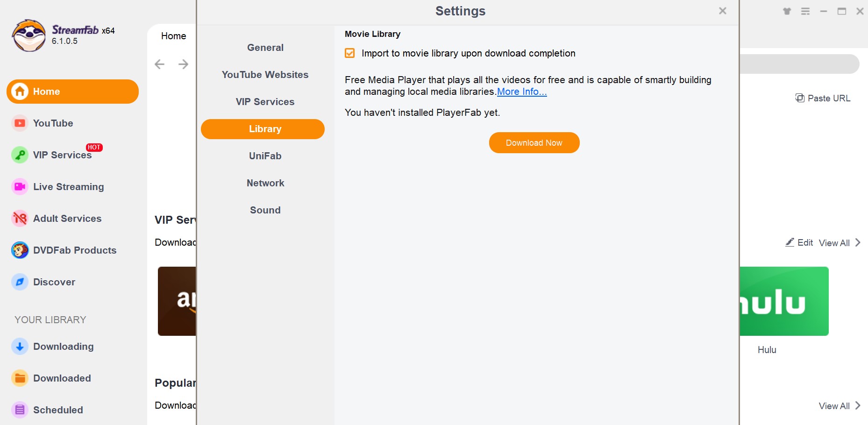Click the Edit pencil icon
868x425 pixels.
(x=790, y=242)
